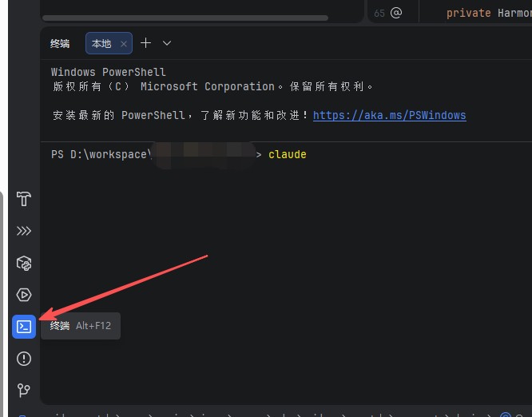The image size is (532, 417).
Task: Open the Python Packages cube icon
Action: 24,263
